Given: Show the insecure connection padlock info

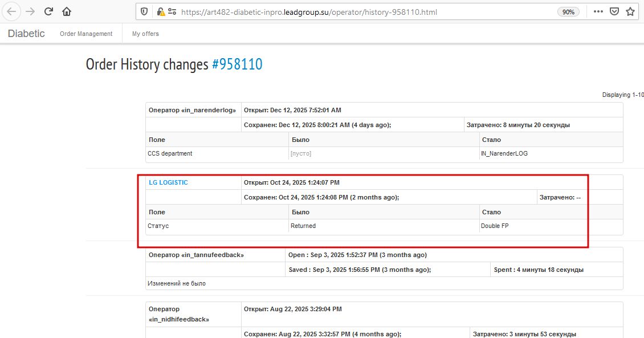Looking at the screenshot, I should 161,12.
